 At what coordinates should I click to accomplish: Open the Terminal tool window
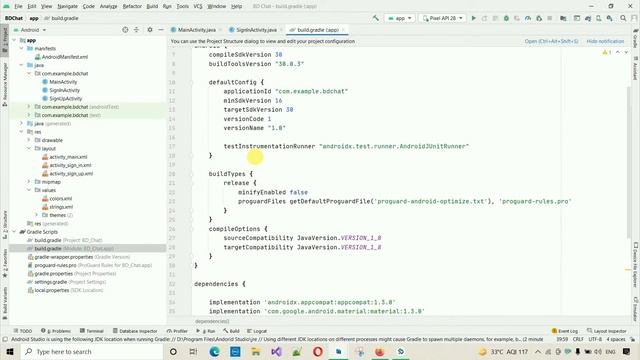[92, 331]
